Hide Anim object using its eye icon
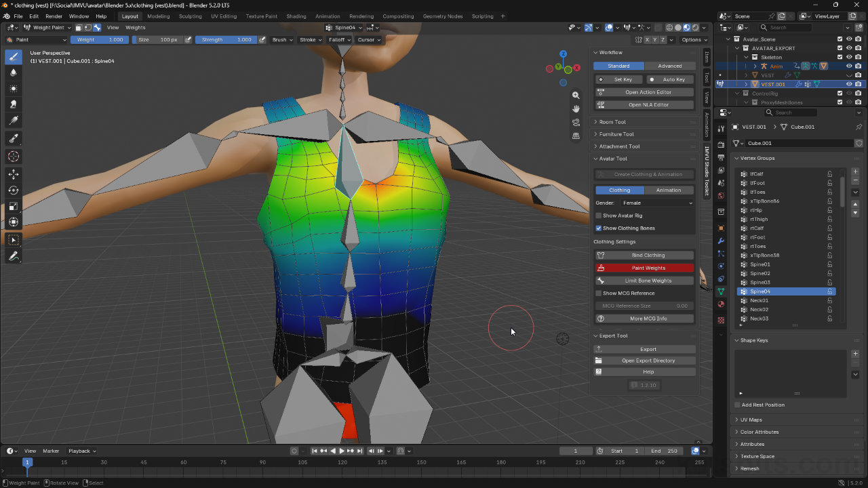868x488 pixels. (x=849, y=66)
